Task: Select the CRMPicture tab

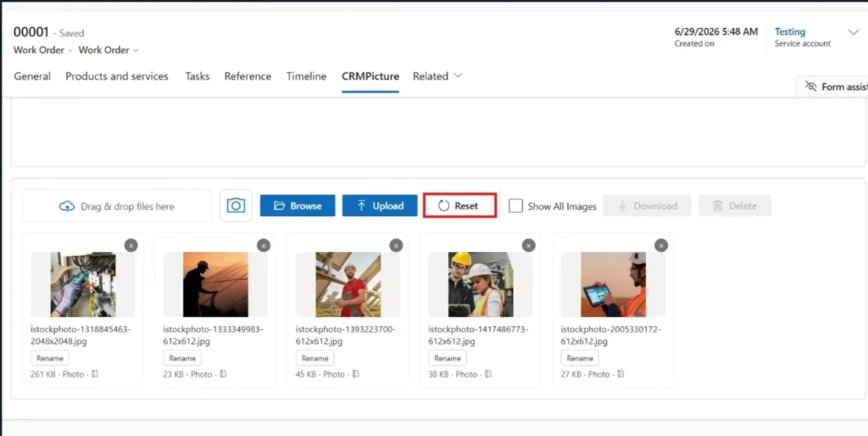Action: [x=370, y=76]
